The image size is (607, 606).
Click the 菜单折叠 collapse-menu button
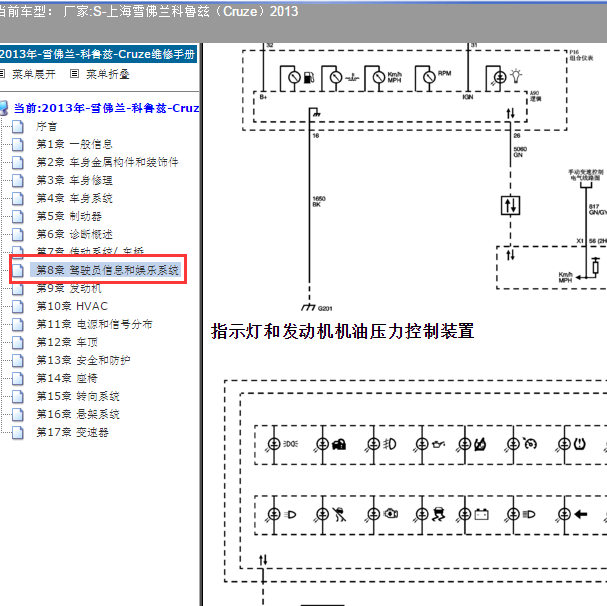point(108,74)
